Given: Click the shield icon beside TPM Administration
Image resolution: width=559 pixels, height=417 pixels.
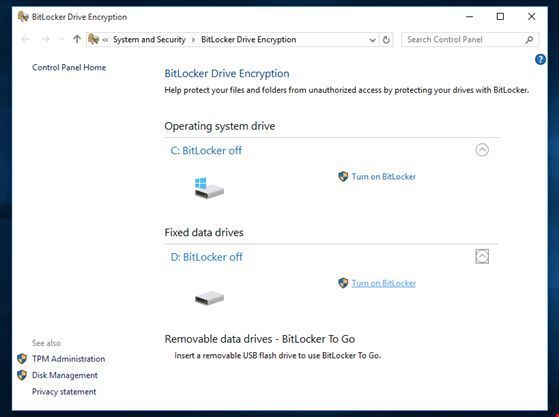Looking at the screenshot, I should (x=22, y=359).
